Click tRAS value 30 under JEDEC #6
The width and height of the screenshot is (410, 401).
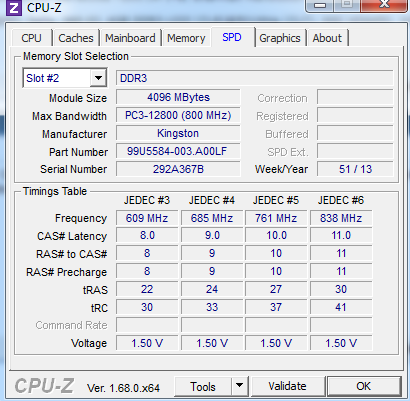coord(341,289)
